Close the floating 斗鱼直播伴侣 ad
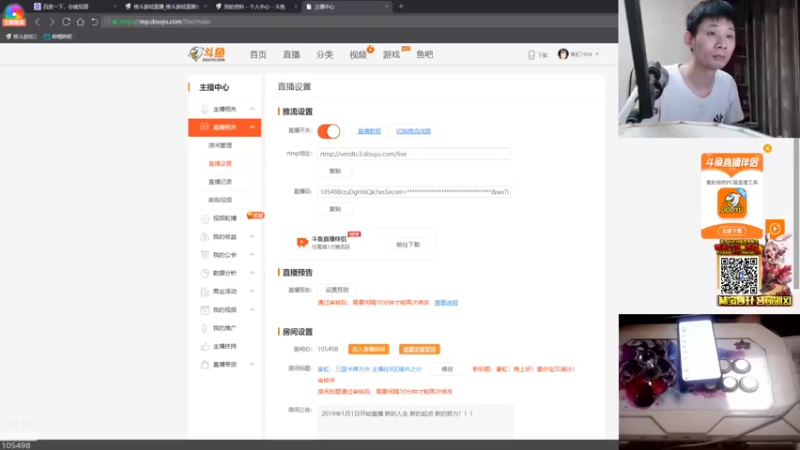Viewport: 800px width, 450px height. pyautogui.click(x=767, y=148)
